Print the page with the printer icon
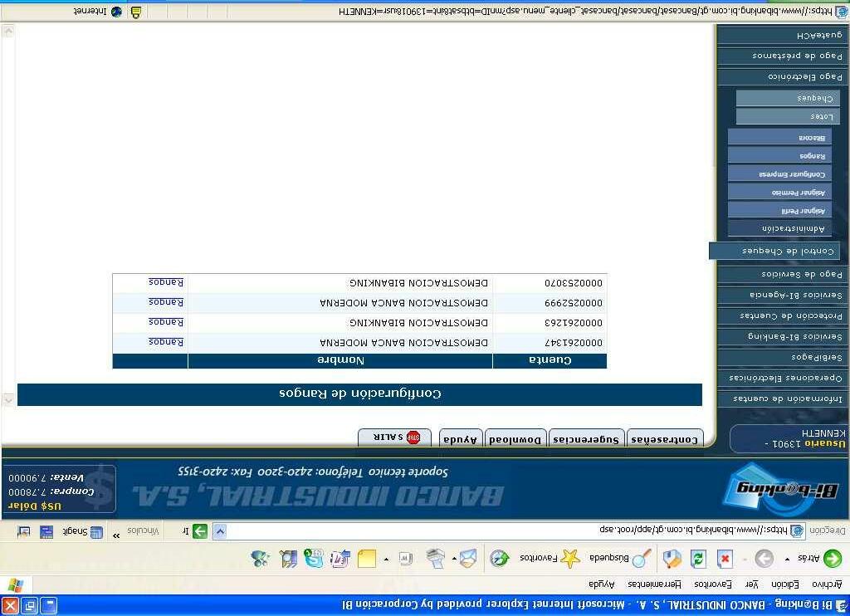Screen dimensions: 850x616 click(x=435, y=558)
